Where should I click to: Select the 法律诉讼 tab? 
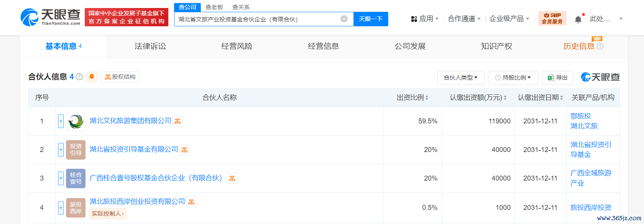coord(150,46)
